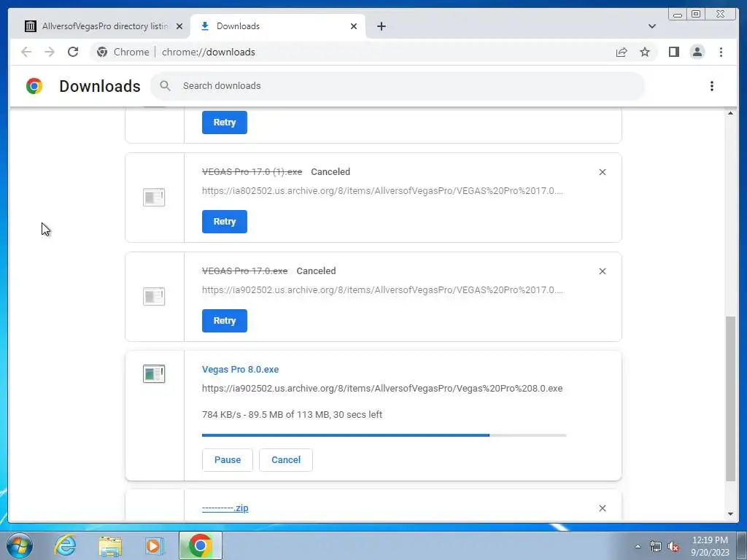Open the profile avatar icon
The image size is (747, 560).
697,52
